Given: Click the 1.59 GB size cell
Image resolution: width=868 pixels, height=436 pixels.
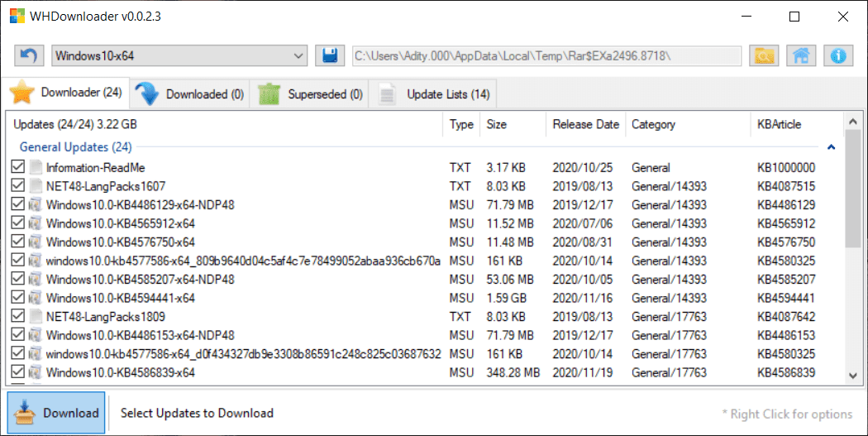Looking at the screenshot, I should click(x=507, y=298).
